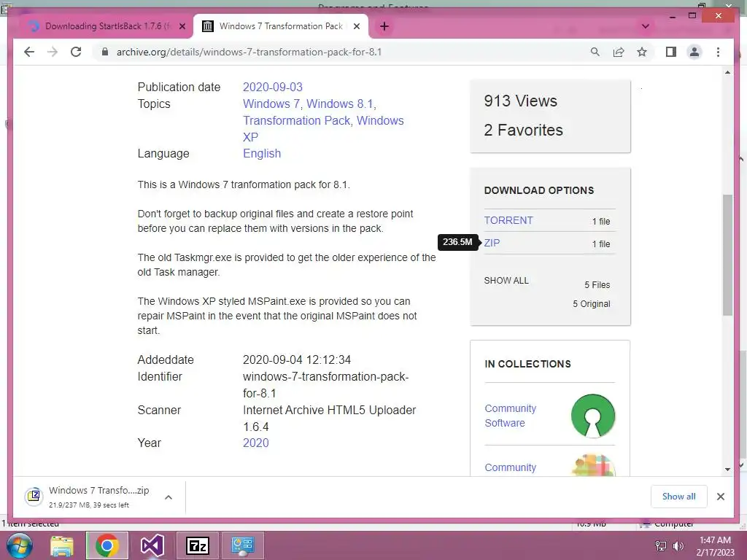Go back to the previous page
This screenshot has height=560, width=747.
coord(29,52)
